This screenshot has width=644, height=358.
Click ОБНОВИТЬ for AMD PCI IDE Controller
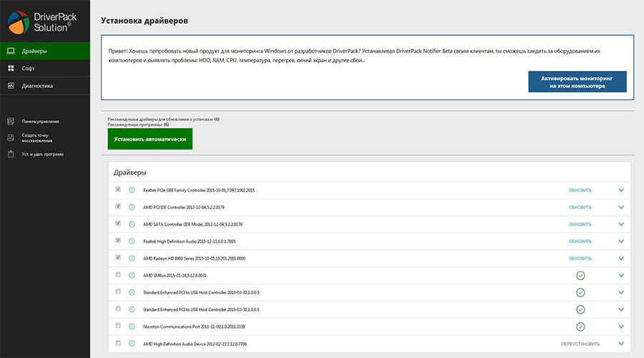pos(580,207)
